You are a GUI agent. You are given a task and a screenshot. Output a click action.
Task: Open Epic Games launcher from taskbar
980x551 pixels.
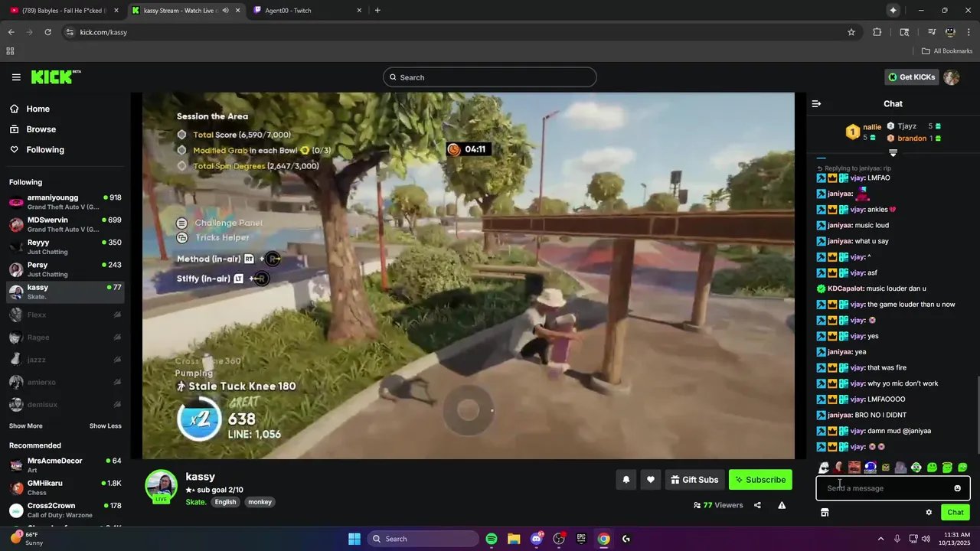pyautogui.click(x=581, y=539)
